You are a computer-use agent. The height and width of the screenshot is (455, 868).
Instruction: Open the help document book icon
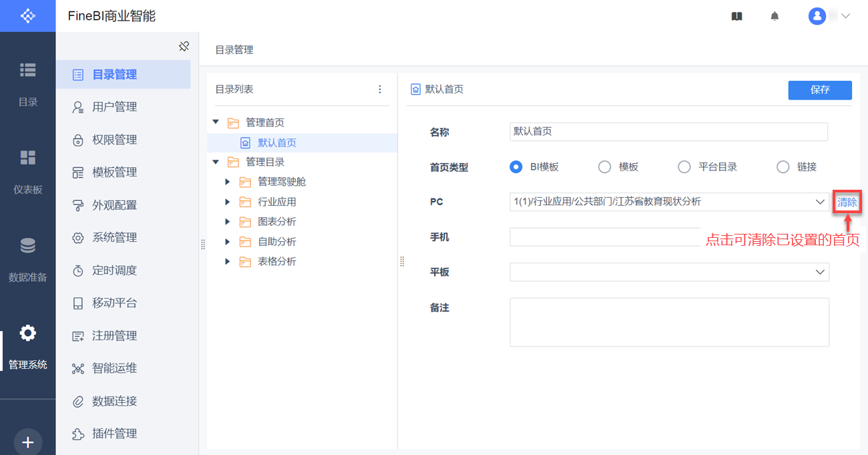tap(737, 16)
